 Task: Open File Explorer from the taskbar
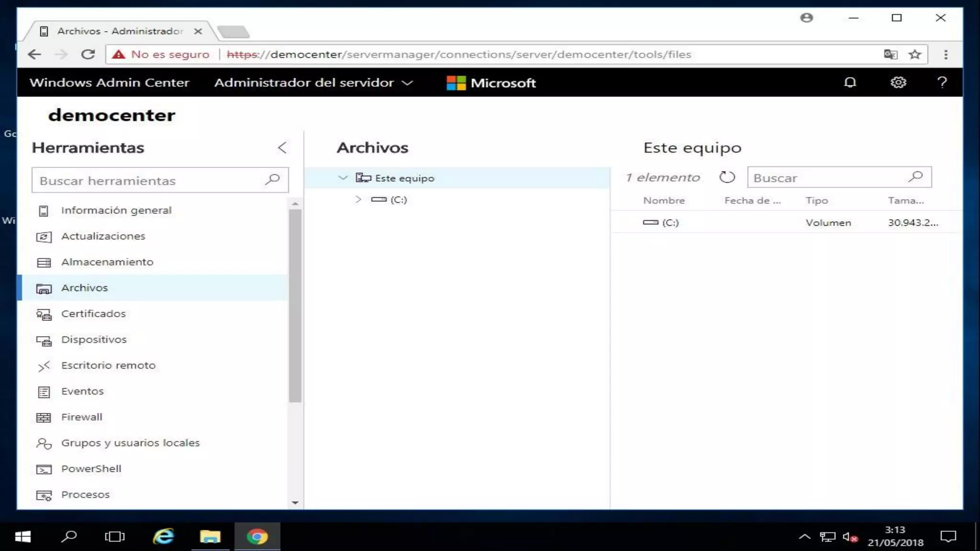(x=210, y=537)
